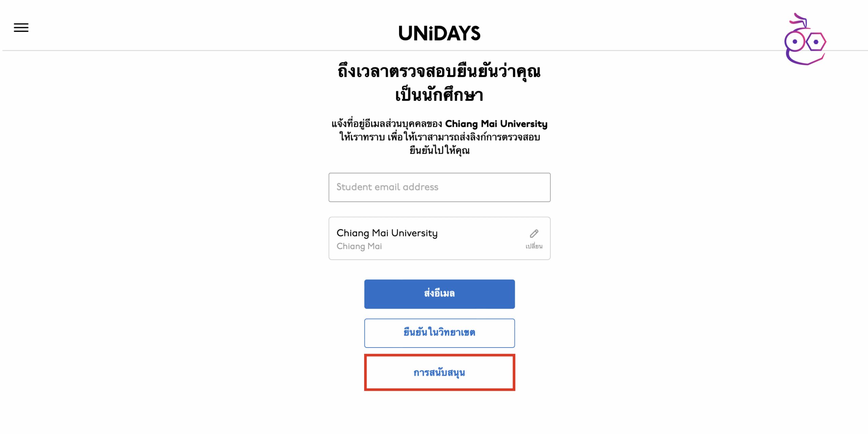Click bold Chiang Mai University in instructions
868x434 pixels.
(x=496, y=124)
